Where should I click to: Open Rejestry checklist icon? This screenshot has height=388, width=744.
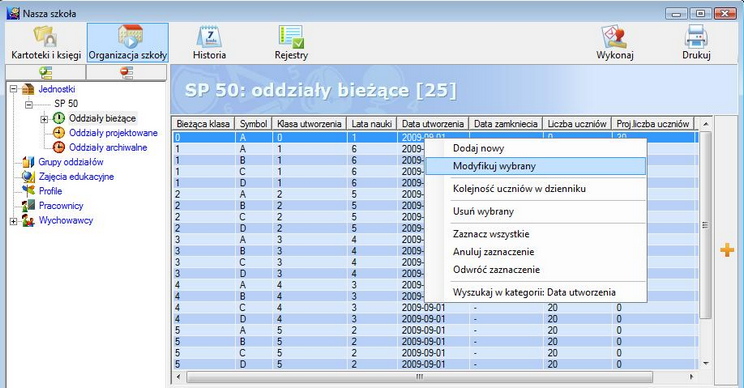coord(291,37)
